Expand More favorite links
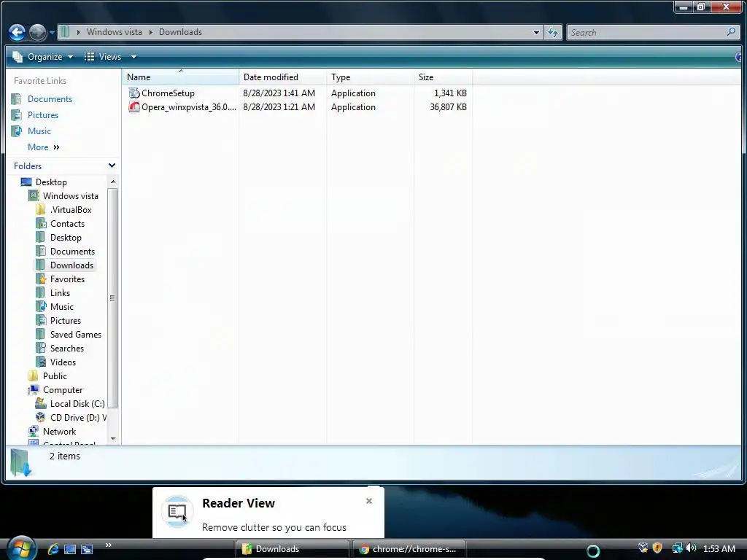Screen dimensions: 747x560 click(x=43, y=147)
